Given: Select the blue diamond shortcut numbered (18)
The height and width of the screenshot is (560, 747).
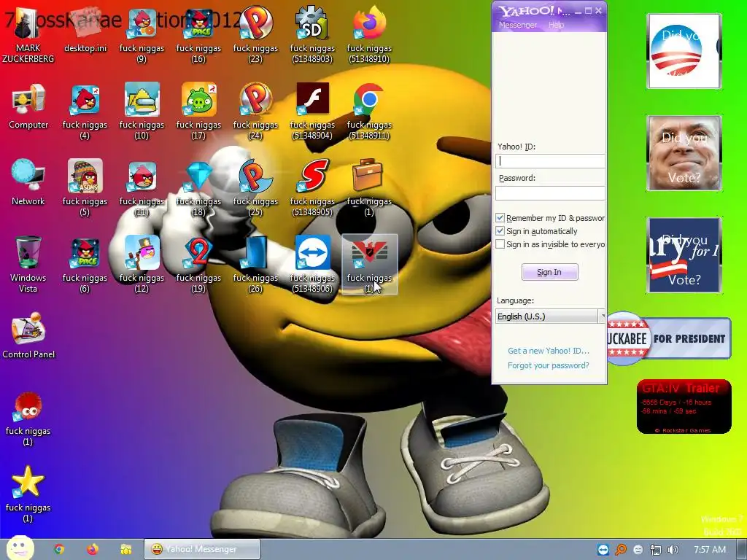Looking at the screenshot, I should point(198,187).
